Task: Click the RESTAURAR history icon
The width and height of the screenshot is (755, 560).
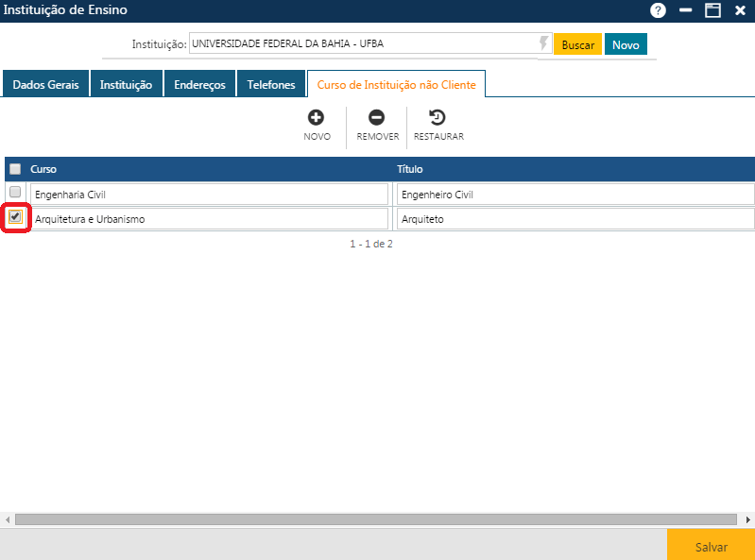Action: click(438, 118)
